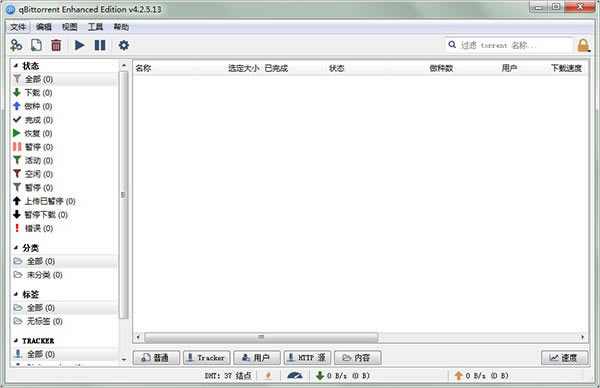600x388 pixels.
Task: Collapse the 状态 section triangle
Action: 16,66
